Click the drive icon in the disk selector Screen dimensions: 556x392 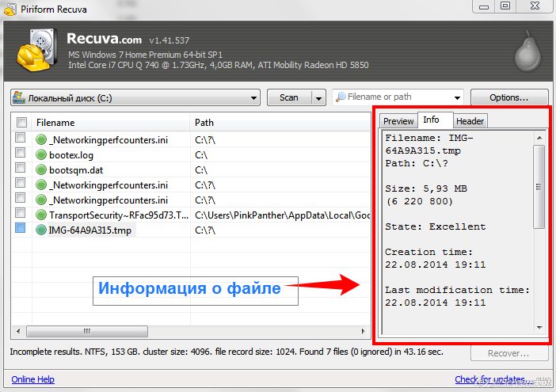pyautogui.click(x=19, y=97)
